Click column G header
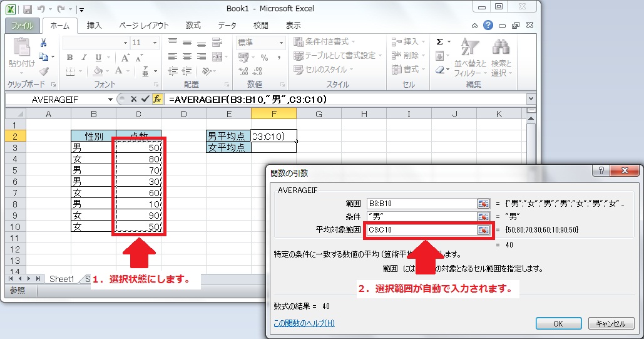The image size is (644, 339). pos(319,114)
